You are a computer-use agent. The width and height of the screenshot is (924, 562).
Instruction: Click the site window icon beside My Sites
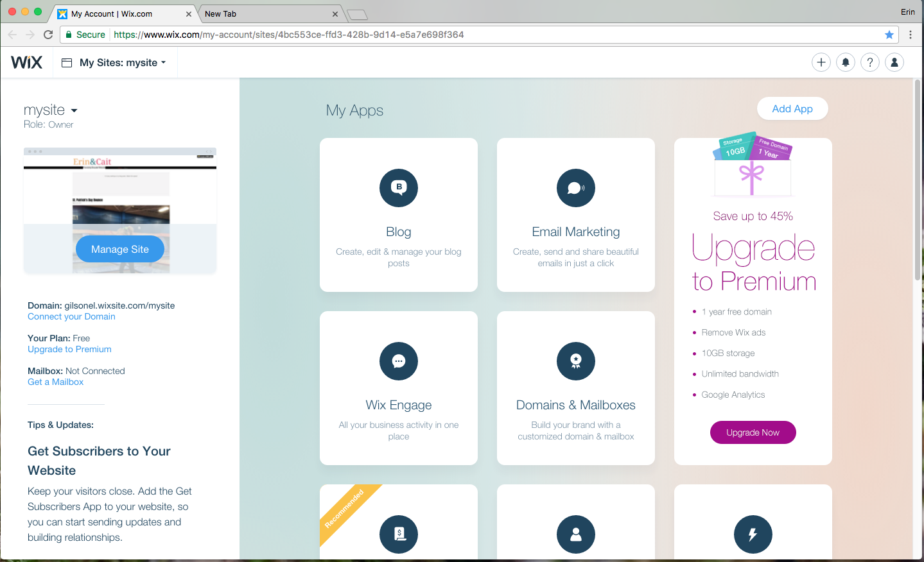[x=67, y=62]
